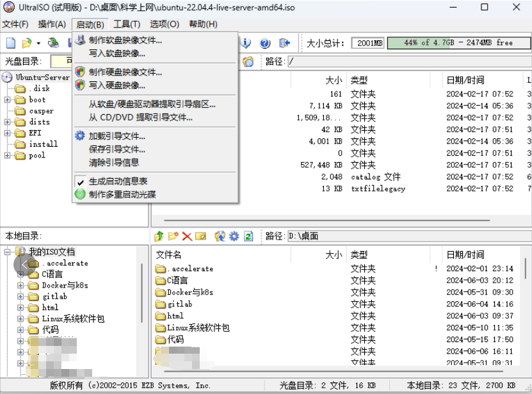Expand the EFI folder in disc tree
Viewport: 532px width, 394px height.
point(7,133)
